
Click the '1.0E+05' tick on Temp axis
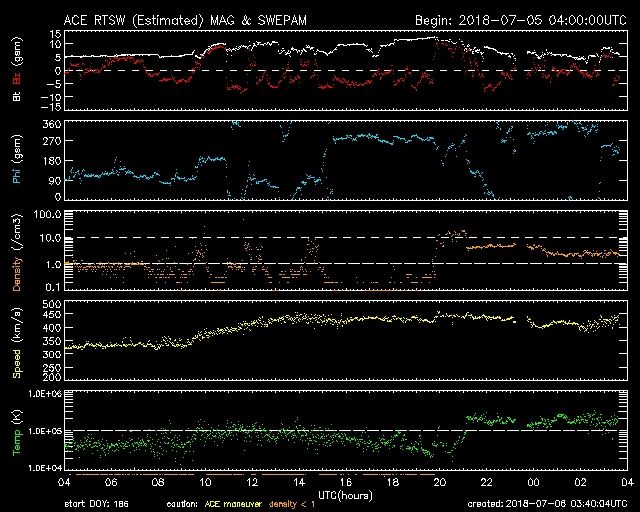pos(44,432)
